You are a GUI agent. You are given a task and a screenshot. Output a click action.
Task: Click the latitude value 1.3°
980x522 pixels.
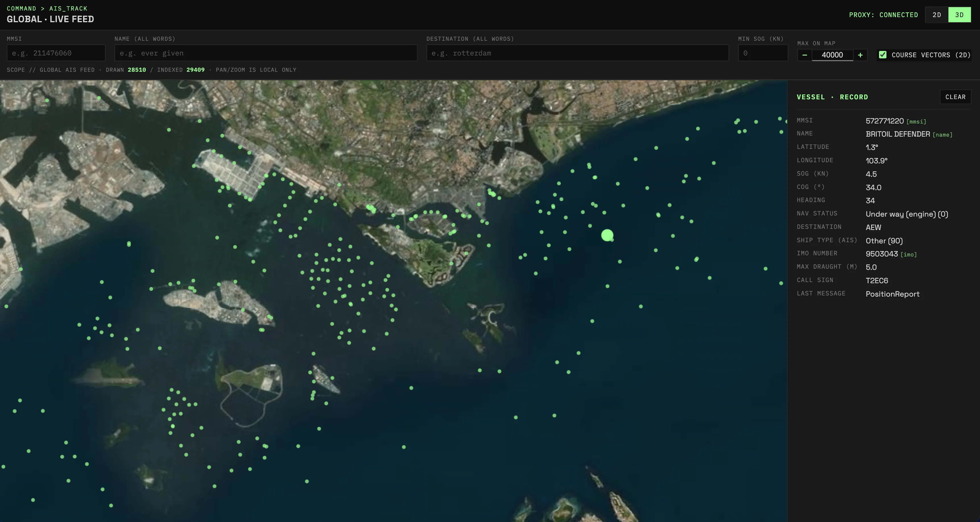coord(872,147)
